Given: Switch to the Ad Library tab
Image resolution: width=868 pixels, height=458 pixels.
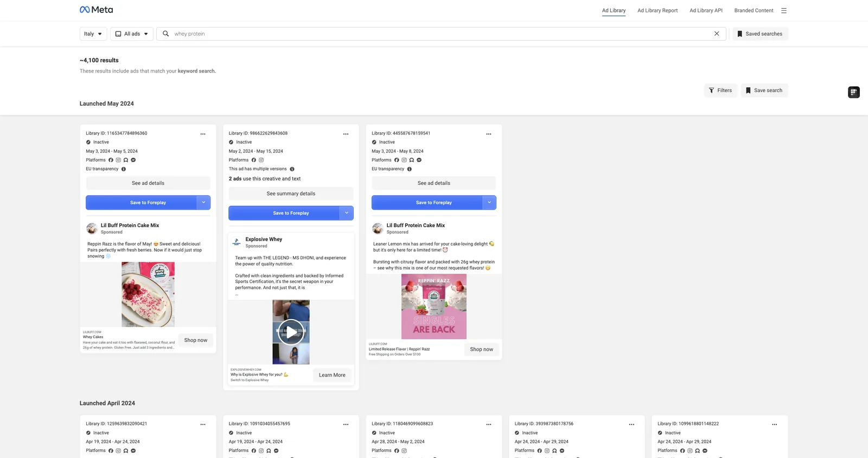Looking at the screenshot, I should pos(614,10).
